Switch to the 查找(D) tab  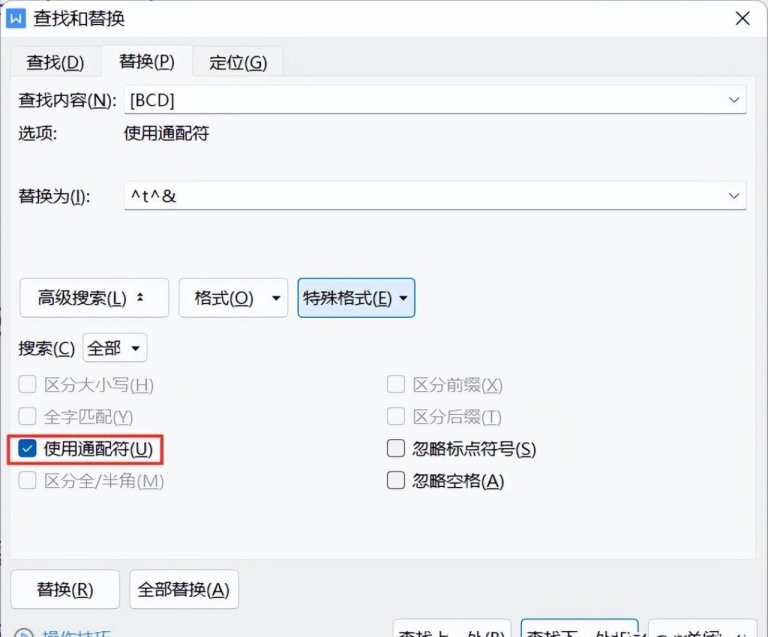(55, 62)
